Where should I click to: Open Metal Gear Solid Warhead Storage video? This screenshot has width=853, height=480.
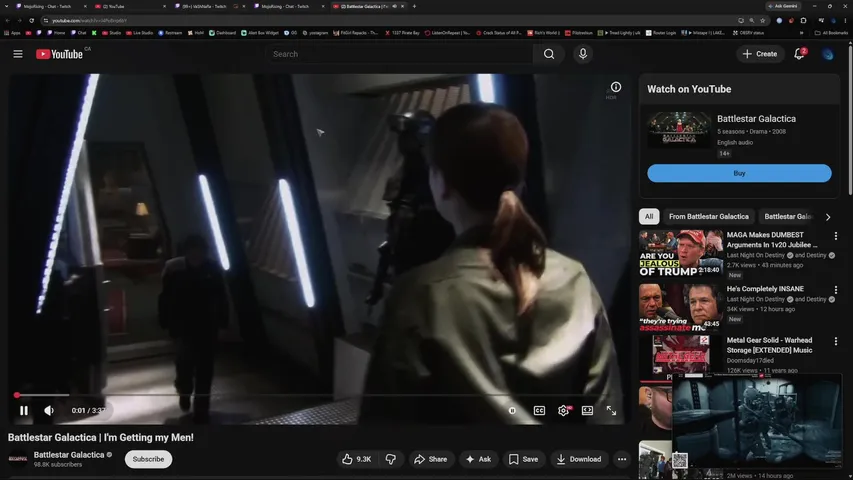tap(769, 345)
